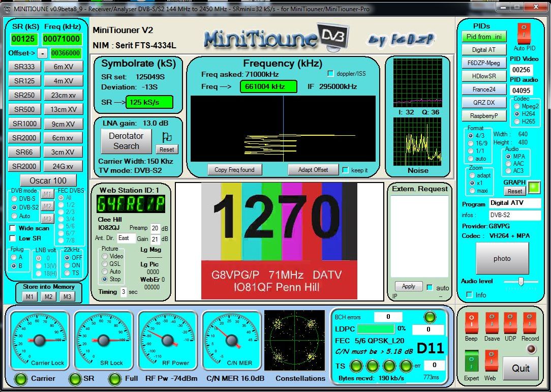Click the constellation diagram display

coord(294,340)
